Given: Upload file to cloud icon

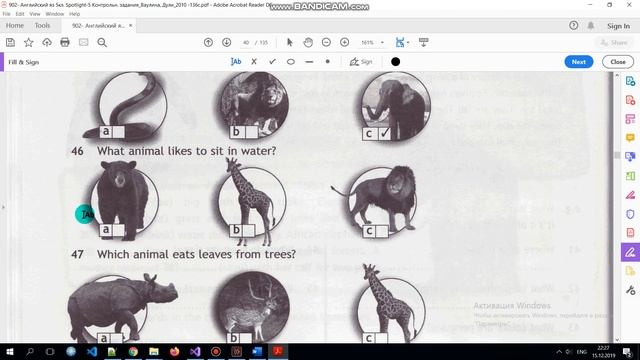Looking at the screenshot, I should click(47, 42).
